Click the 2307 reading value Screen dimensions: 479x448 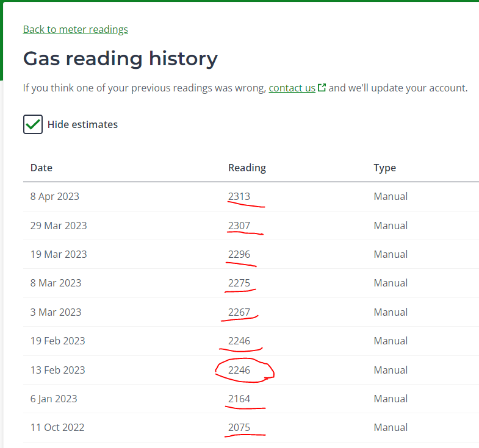[239, 226]
